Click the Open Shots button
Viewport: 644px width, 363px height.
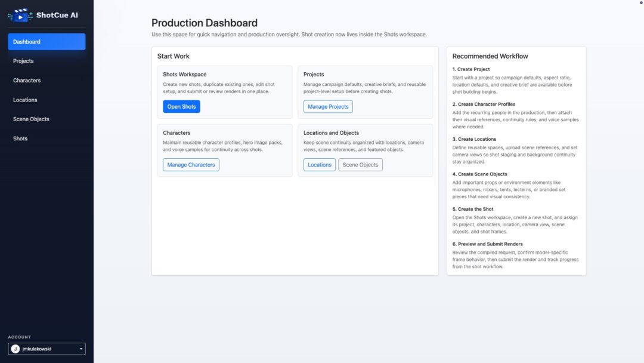point(181,106)
